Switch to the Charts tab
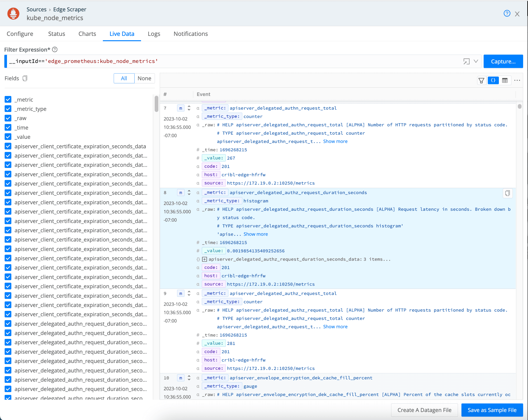The height and width of the screenshot is (420, 528). (x=87, y=34)
